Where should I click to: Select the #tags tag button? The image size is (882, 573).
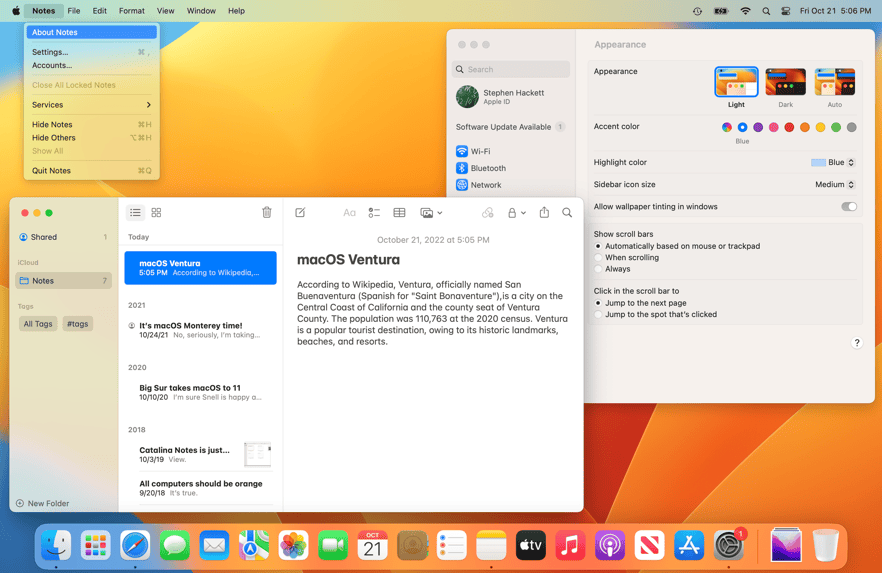point(78,324)
